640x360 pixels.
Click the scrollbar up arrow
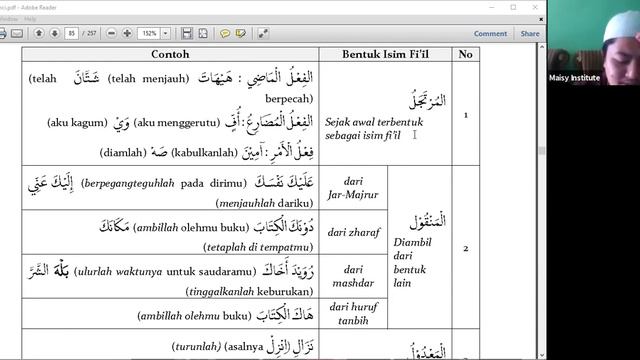click(x=542, y=47)
